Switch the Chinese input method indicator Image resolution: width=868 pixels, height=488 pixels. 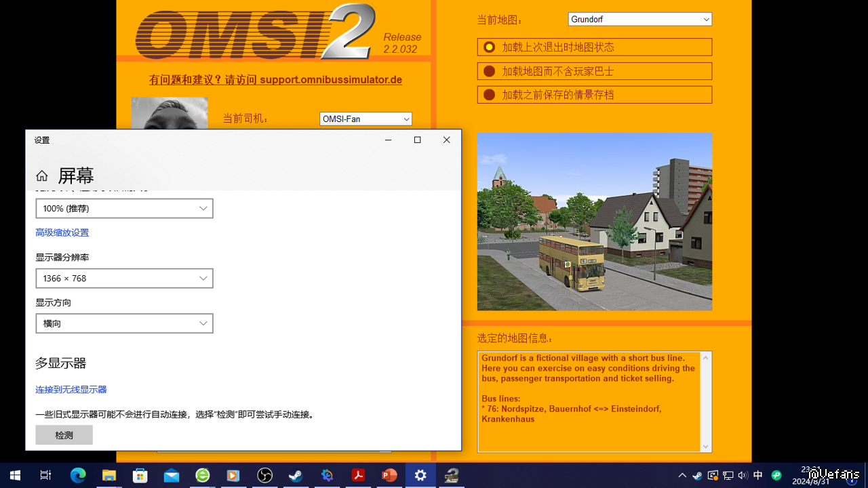click(x=758, y=475)
